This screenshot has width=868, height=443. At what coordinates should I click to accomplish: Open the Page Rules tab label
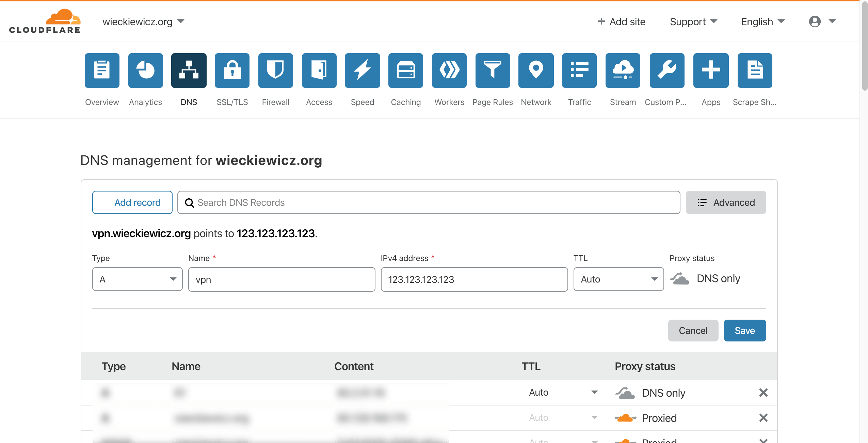(x=493, y=102)
